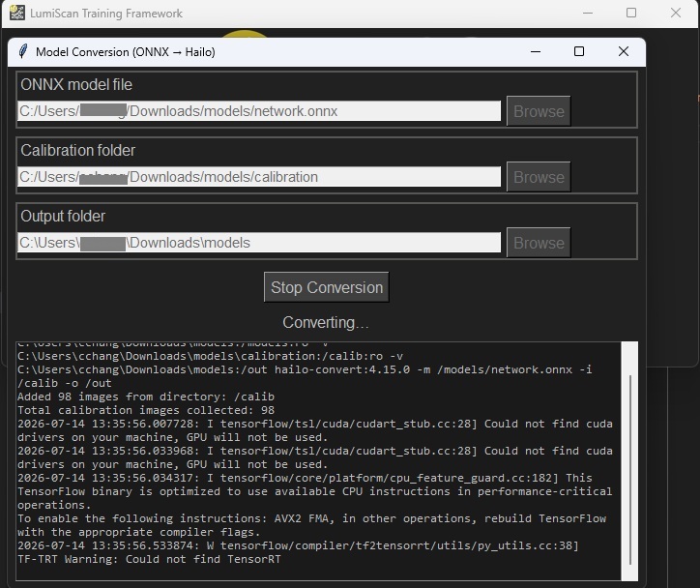Click the 'ONNX model file' section label
Screen dimensions: 700x588
76,85
